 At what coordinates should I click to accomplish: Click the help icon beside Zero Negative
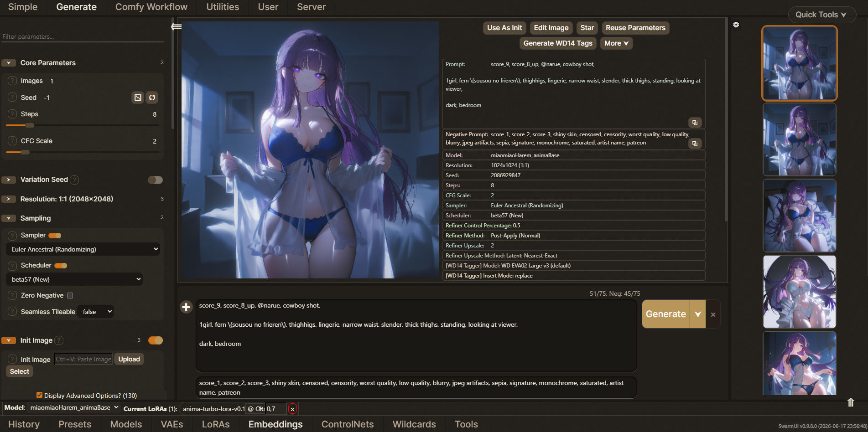(12, 295)
